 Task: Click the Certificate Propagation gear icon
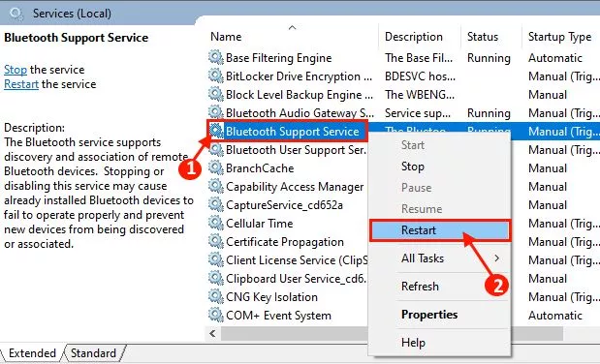pyautogui.click(x=216, y=241)
